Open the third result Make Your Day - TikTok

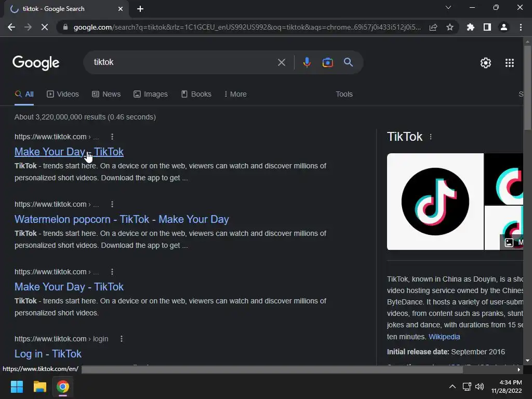[69, 287]
